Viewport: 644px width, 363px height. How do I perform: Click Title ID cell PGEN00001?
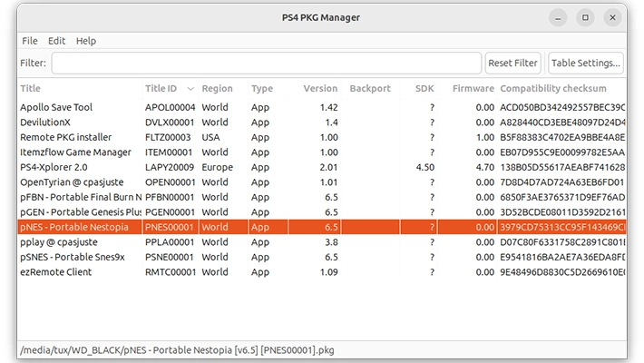point(170,212)
